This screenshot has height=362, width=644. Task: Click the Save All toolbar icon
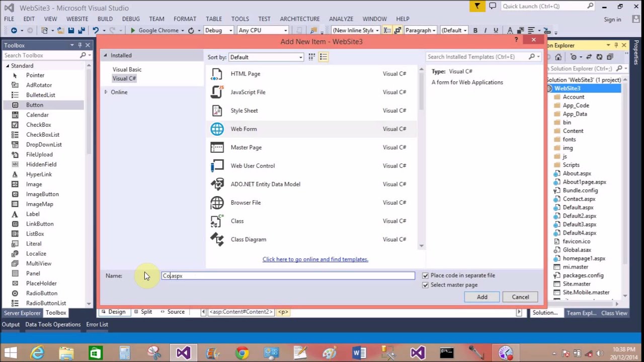(81, 30)
